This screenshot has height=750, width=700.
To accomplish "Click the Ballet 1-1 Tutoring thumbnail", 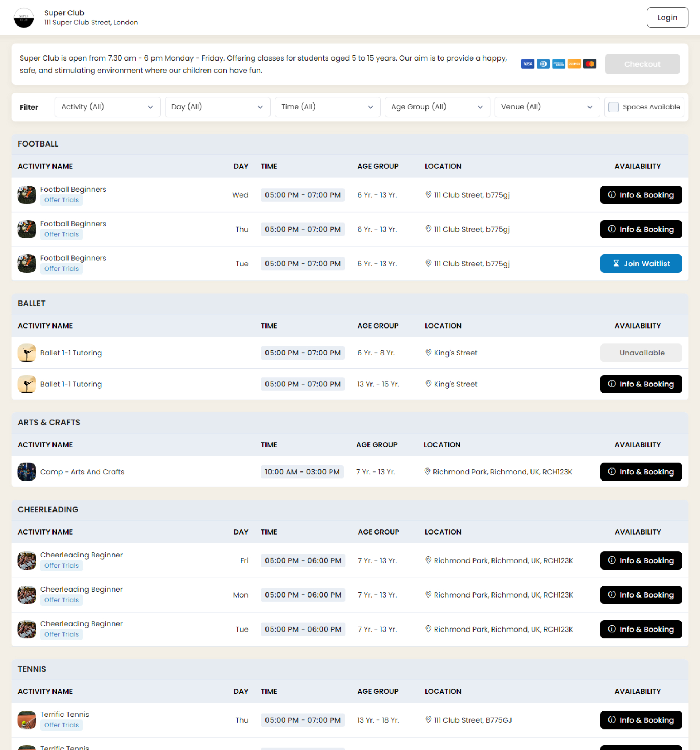I will [26, 353].
